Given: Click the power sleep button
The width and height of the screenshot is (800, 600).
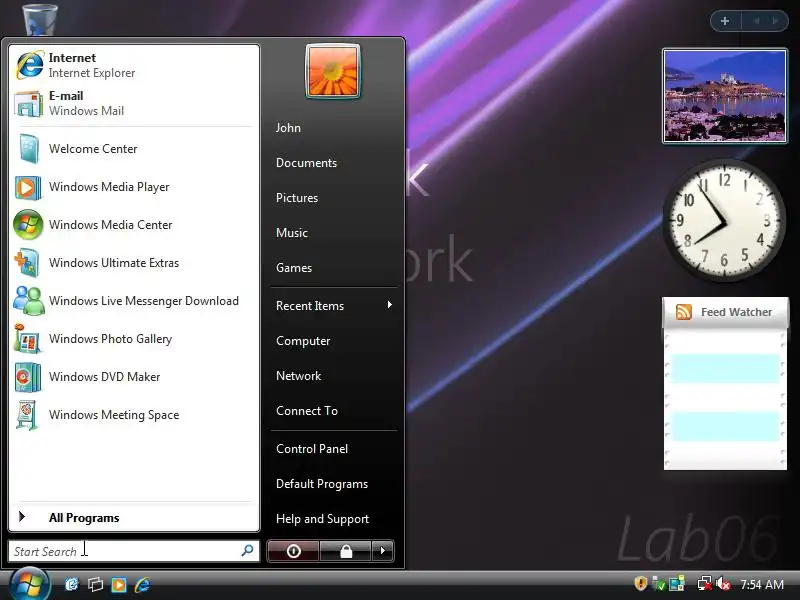Looking at the screenshot, I should 293,551.
